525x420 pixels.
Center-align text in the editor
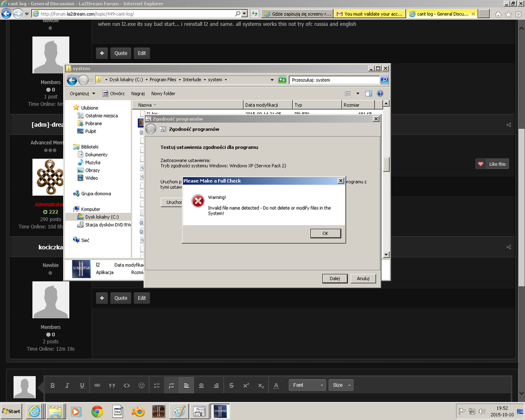[201, 385]
